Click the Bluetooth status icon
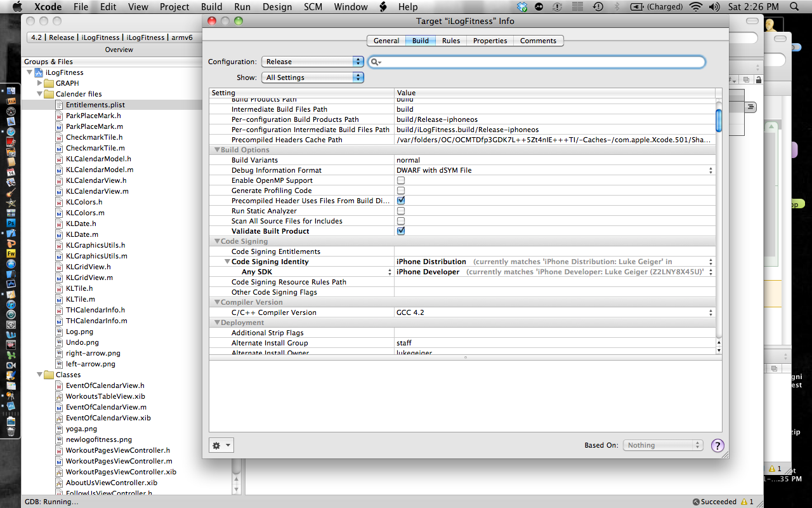Viewport: 812px width, 508px height. (x=616, y=7)
